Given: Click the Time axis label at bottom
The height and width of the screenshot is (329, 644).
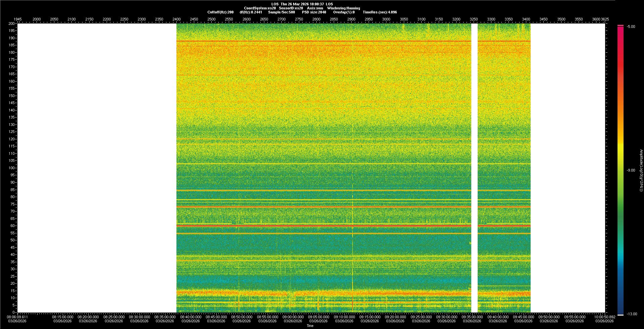Looking at the screenshot, I should pyautogui.click(x=310, y=326).
